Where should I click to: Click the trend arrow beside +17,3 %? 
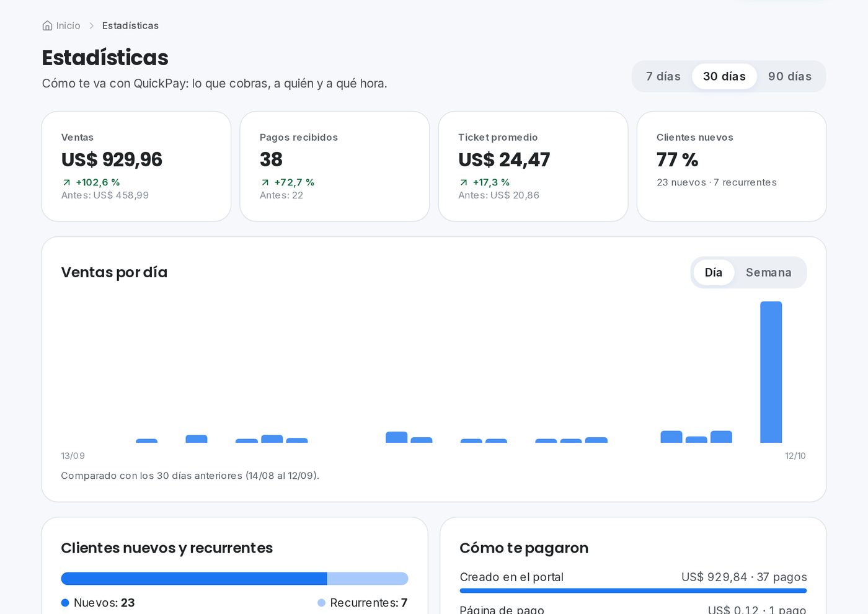[463, 182]
